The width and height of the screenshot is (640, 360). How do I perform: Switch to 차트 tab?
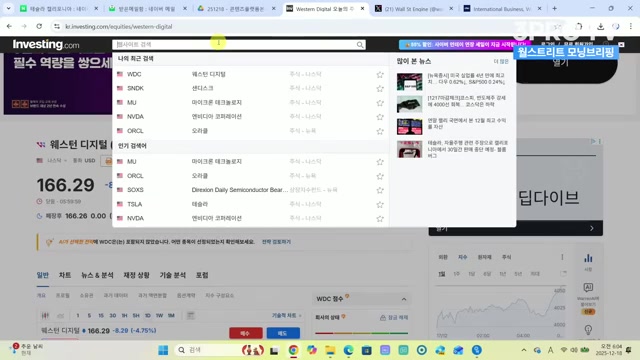tap(65, 275)
